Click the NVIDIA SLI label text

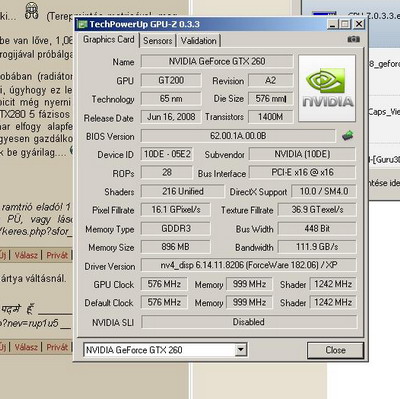pos(113,323)
